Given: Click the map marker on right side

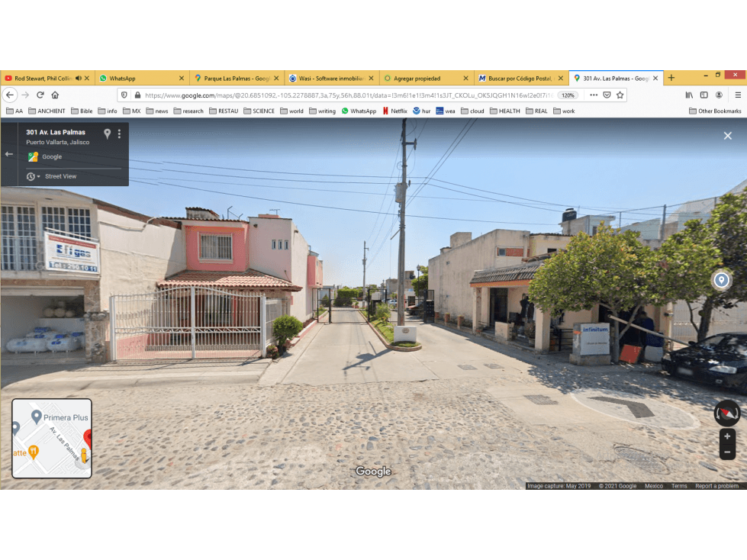Looking at the screenshot, I should click(721, 280).
